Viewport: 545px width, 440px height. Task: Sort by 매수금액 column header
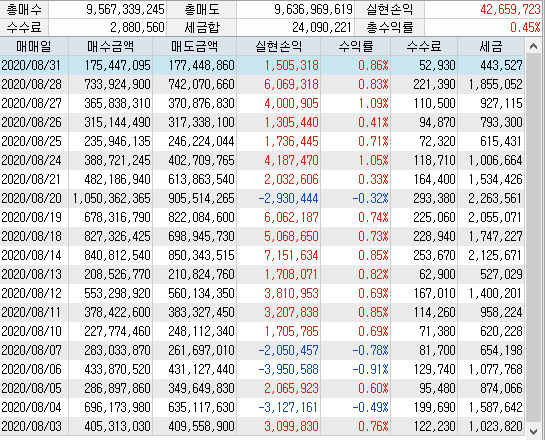[111, 46]
